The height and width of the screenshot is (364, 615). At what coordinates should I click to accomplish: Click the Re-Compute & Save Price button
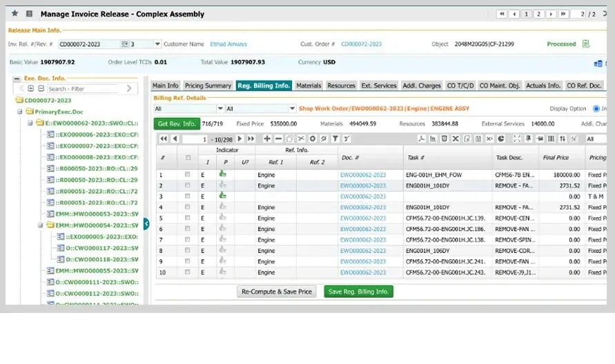tap(276, 292)
